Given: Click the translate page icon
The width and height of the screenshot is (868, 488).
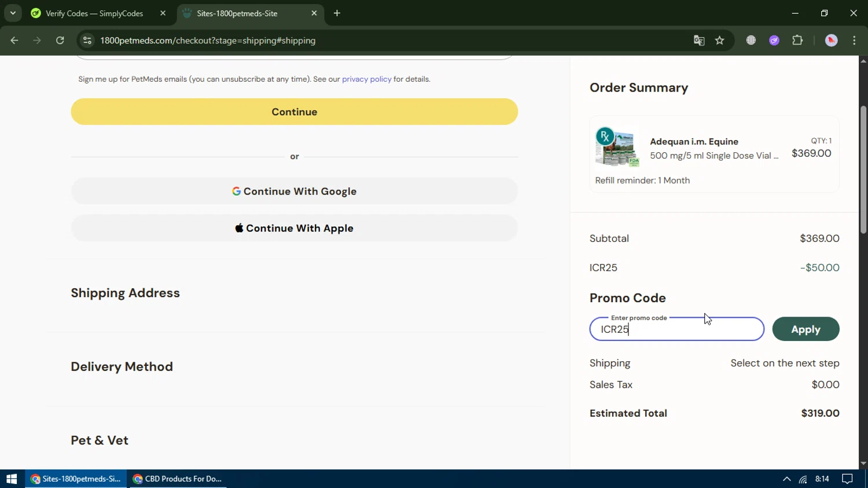Looking at the screenshot, I should [x=699, y=41].
